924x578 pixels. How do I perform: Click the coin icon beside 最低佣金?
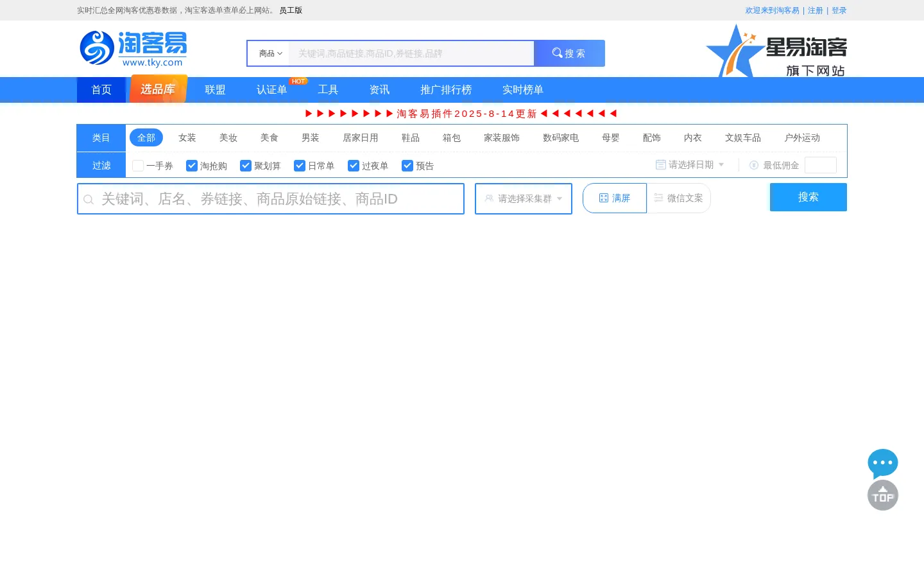[754, 165]
